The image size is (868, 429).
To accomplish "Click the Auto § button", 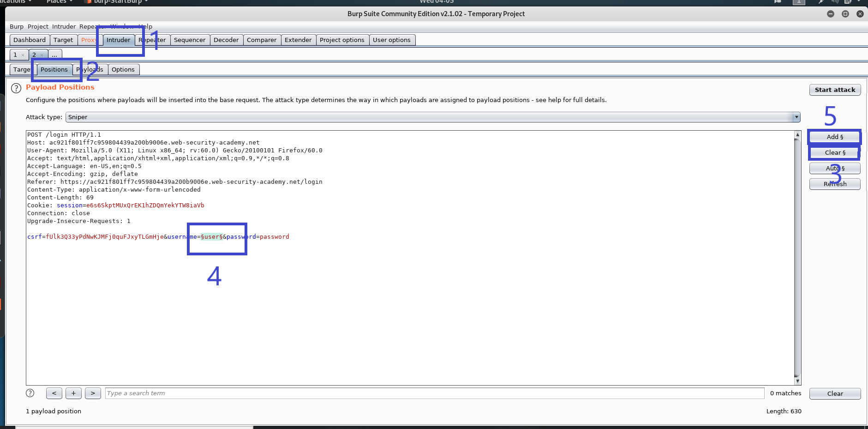I will click(x=835, y=169).
